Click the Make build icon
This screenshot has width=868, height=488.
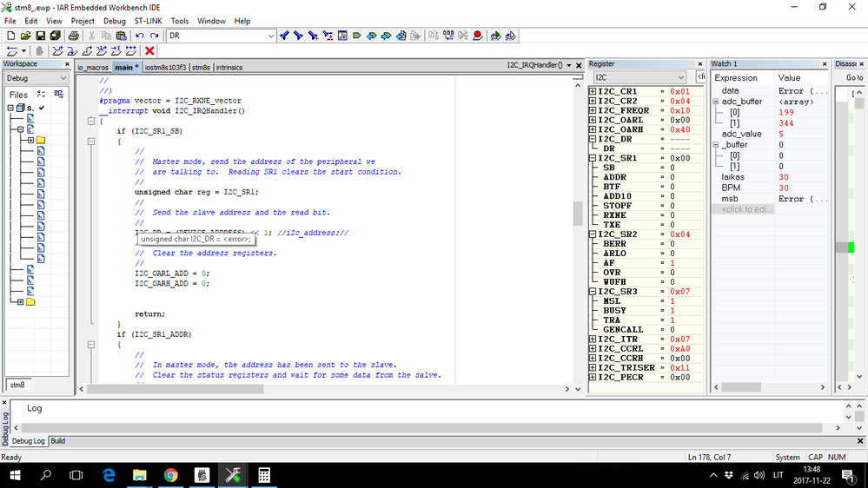[x=448, y=36]
